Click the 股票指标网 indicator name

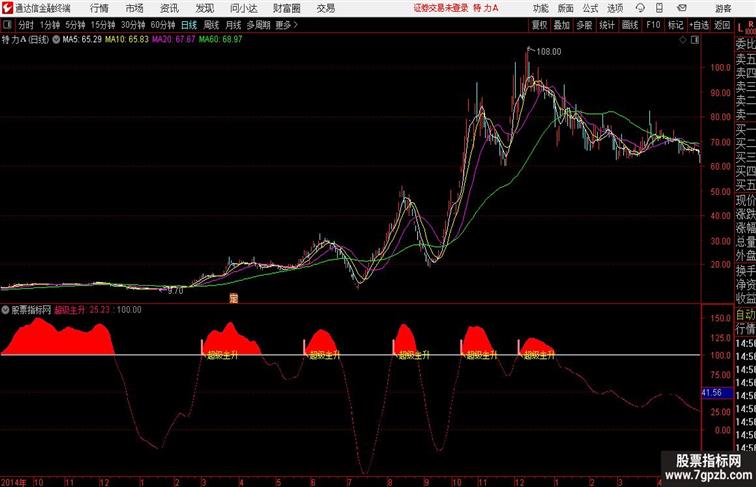[x=31, y=310]
